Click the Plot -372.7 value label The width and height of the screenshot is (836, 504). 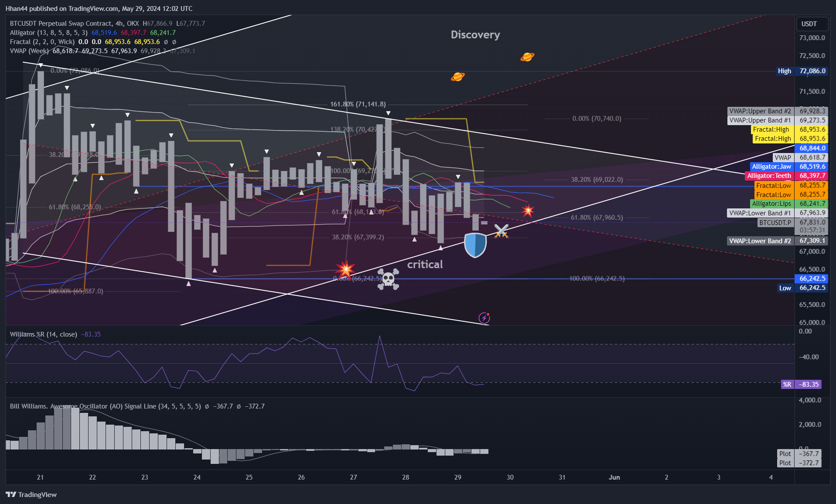point(799,463)
